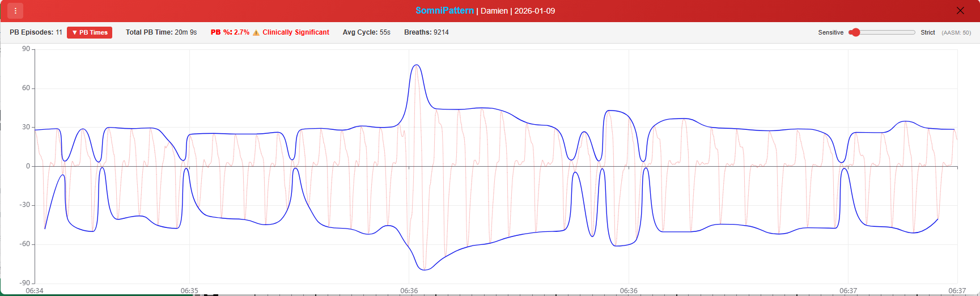Expand the PB Times dropdown
Image resolution: width=980 pixels, height=296 pixels.
[x=90, y=33]
